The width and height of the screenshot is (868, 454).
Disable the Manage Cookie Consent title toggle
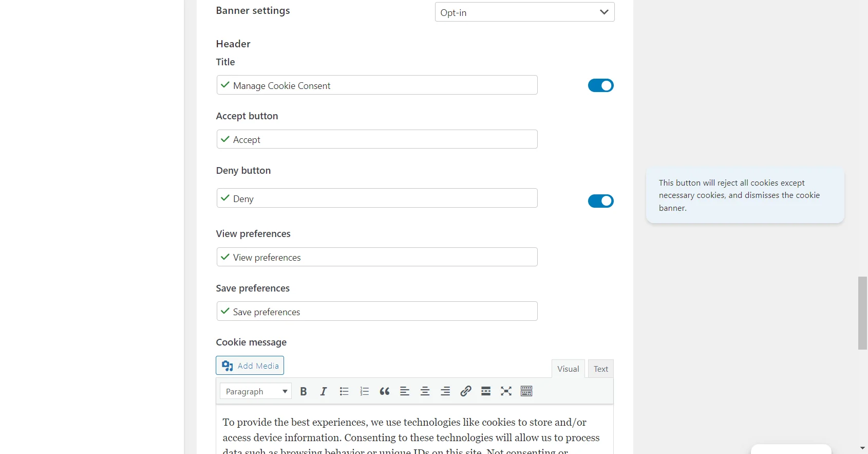[x=600, y=85]
